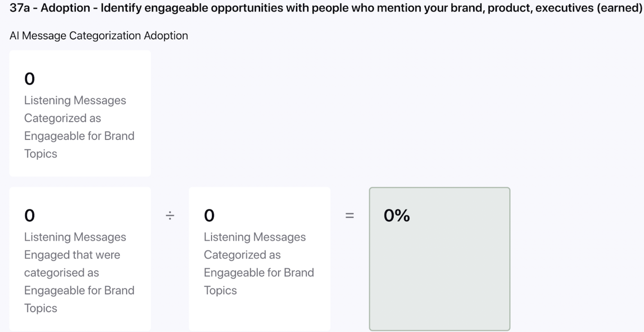Click 'Categorized as' text in the divisor card

[x=242, y=255]
